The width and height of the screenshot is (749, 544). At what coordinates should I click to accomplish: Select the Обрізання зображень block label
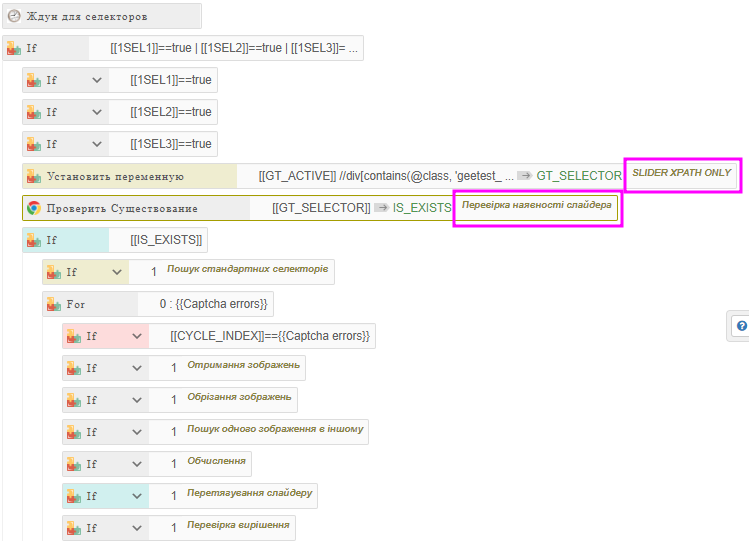pyautogui.click(x=239, y=398)
